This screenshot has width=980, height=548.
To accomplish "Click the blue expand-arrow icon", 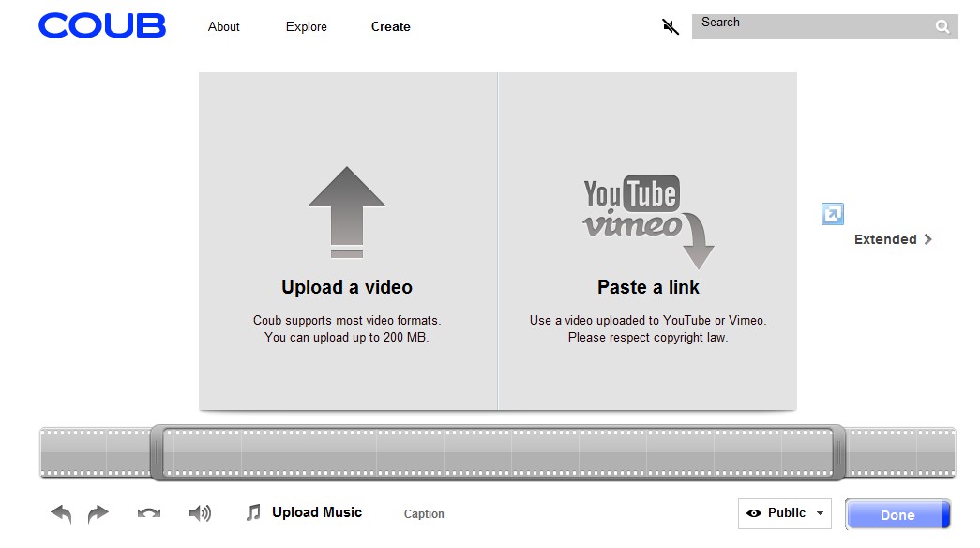I will [x=833, y=214].
